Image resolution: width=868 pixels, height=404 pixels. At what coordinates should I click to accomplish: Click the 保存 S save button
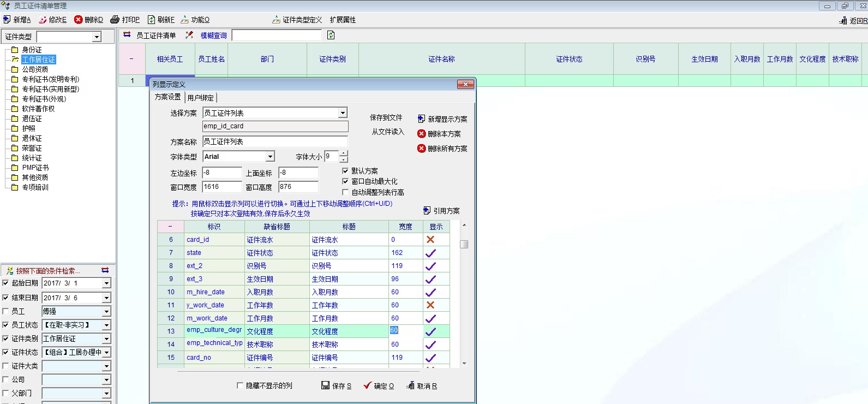(337, 386)
